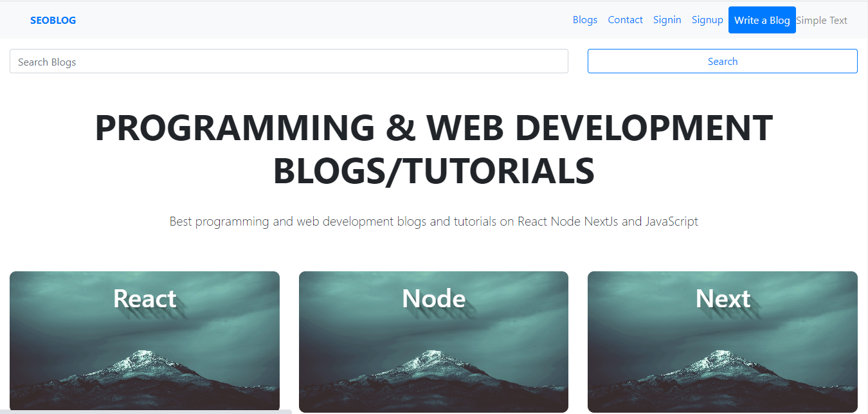Viewport: 868px width, 414px height.
Task: Click the Simple Text navbar item
Action: [822, 21]
